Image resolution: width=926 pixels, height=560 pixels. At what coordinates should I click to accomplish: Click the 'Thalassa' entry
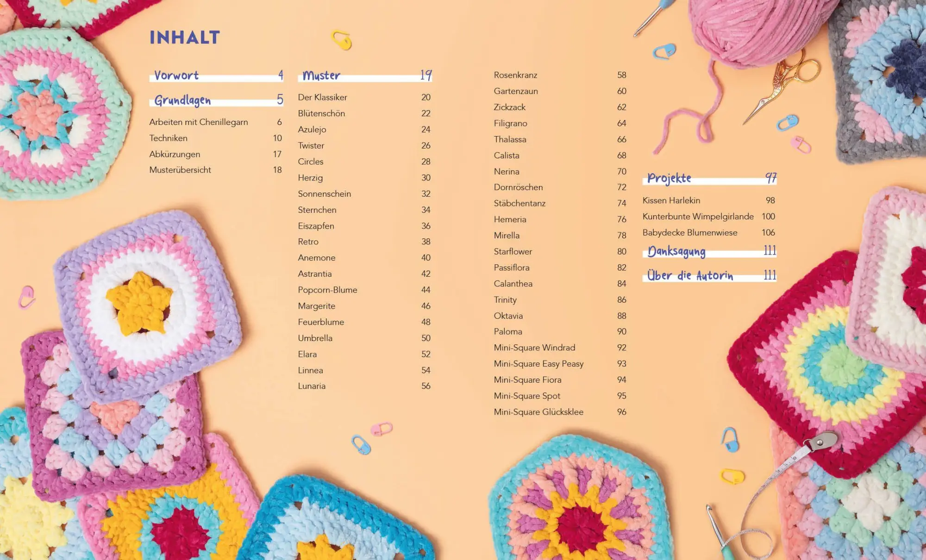(510, 139)
